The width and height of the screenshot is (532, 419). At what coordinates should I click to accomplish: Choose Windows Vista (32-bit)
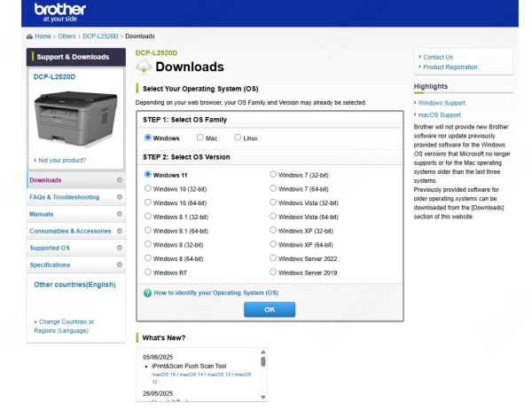[273, 202]
